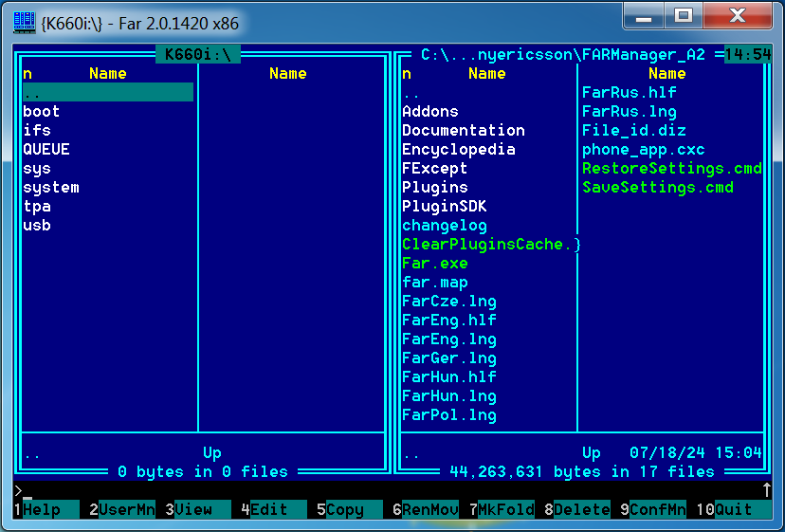Select the SaveSettings.cmd file
785x532 pixels.
tap(658, 188)
